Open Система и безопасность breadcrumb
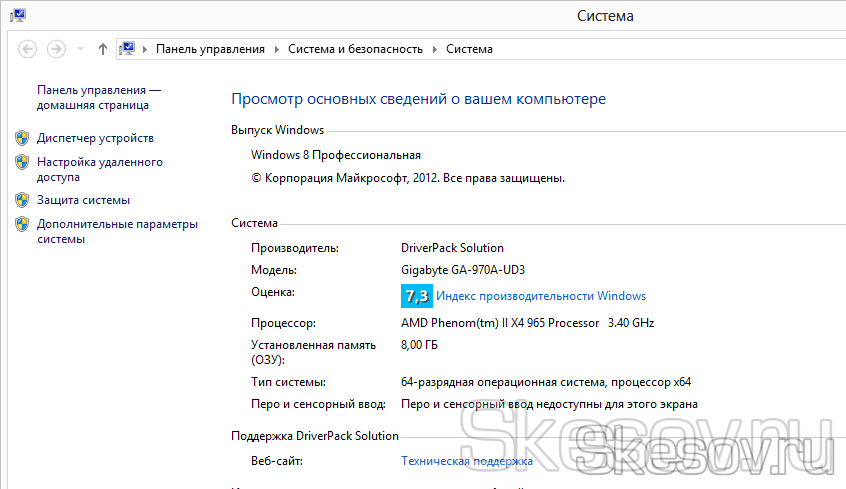The height and width of the screenshot is (489, 846). click(356, 49)
